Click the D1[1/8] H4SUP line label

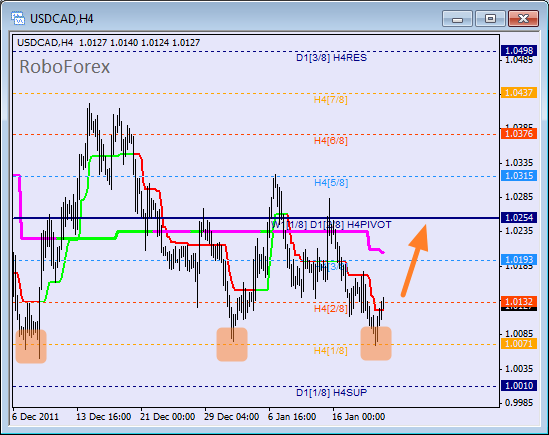pos(331,393)
